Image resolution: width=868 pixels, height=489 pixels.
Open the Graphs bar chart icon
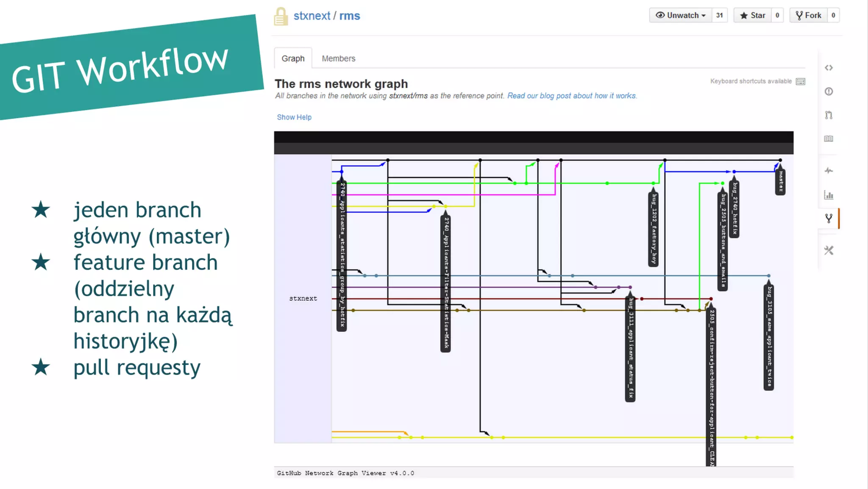point(829,195)
